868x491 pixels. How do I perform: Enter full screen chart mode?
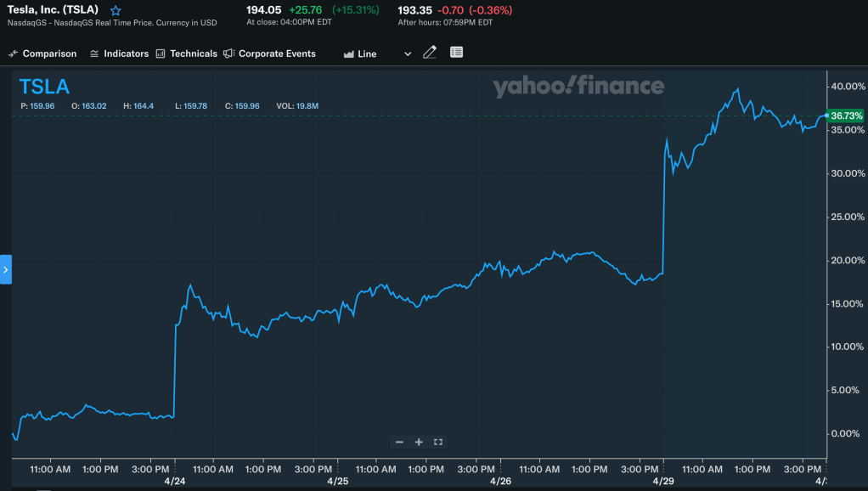click(438, 442)
